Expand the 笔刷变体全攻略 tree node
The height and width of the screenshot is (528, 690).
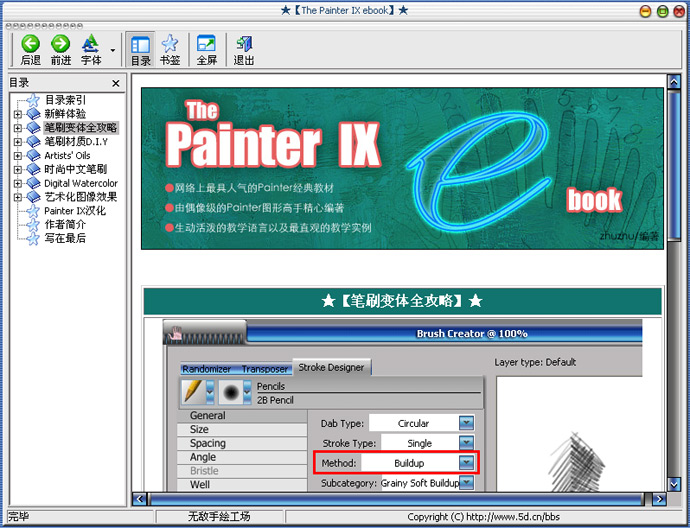(17, 128)
